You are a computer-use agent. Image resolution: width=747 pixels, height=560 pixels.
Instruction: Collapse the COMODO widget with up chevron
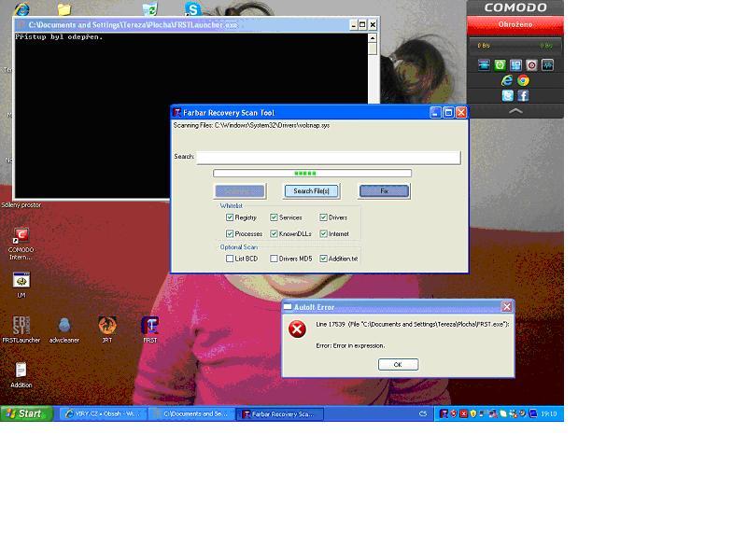click(515, 111)
